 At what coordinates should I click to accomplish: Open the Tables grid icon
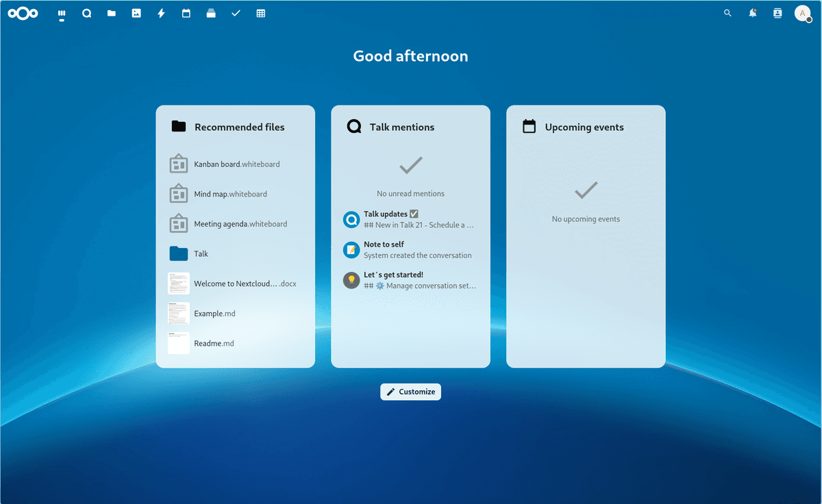click(x=261, y=13)
